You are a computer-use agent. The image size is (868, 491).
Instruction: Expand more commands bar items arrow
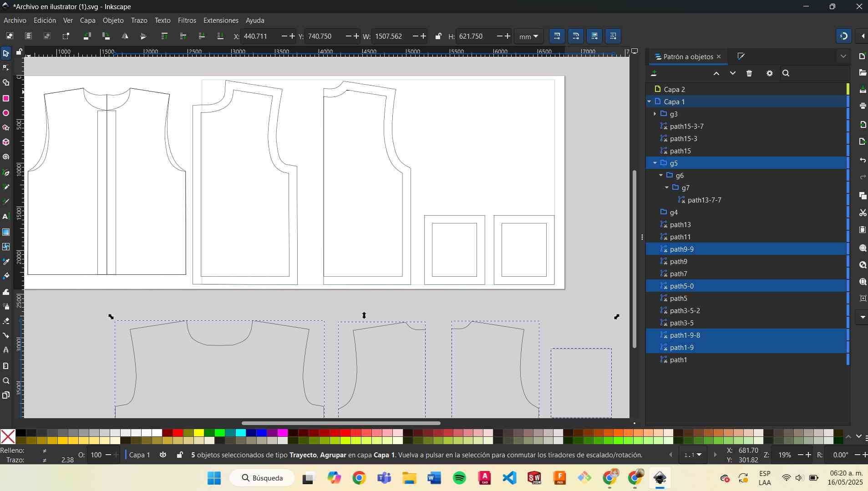coord(863,317)
